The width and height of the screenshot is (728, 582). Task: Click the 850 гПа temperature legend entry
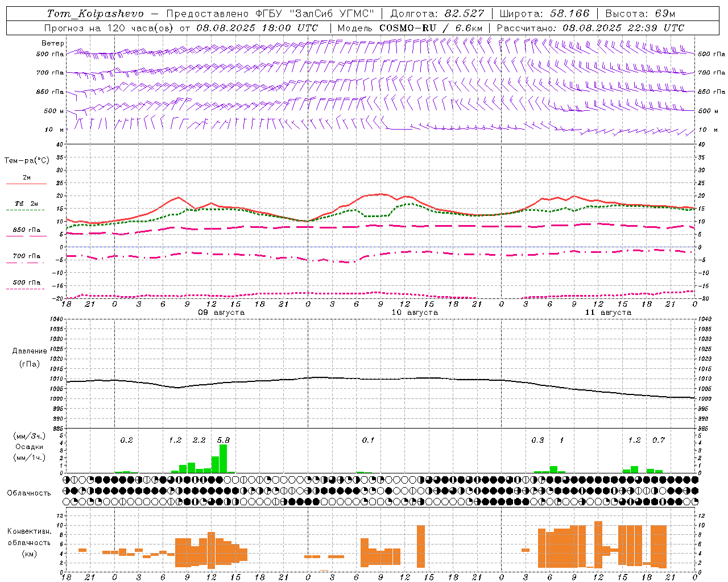tap(27, 230)
